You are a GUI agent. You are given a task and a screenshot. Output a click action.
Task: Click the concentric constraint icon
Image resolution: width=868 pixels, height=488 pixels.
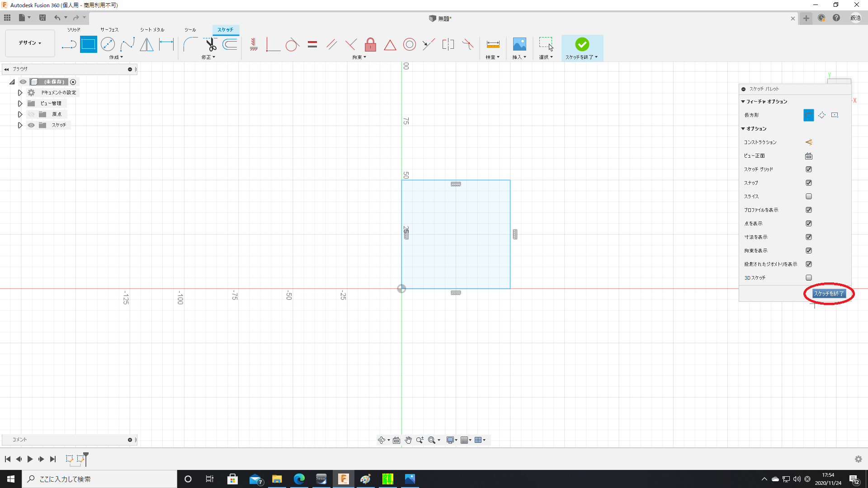(x=409, y=44)
